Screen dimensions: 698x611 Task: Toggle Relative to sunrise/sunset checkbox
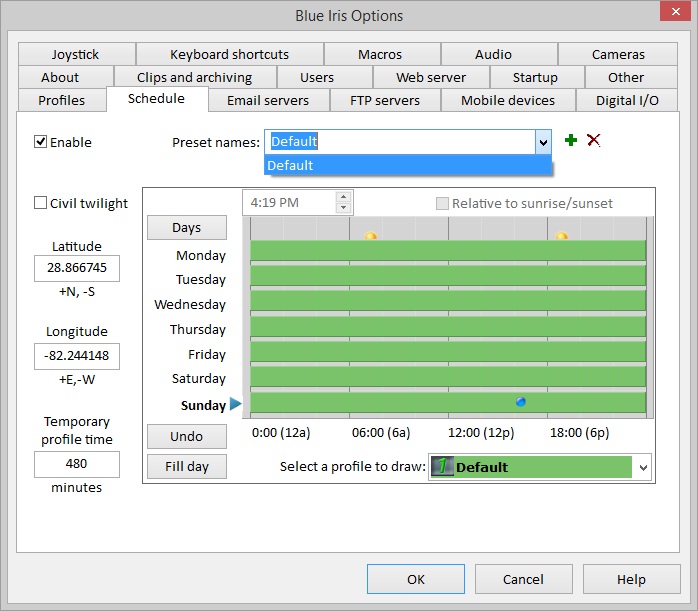(x=442, y=203)
